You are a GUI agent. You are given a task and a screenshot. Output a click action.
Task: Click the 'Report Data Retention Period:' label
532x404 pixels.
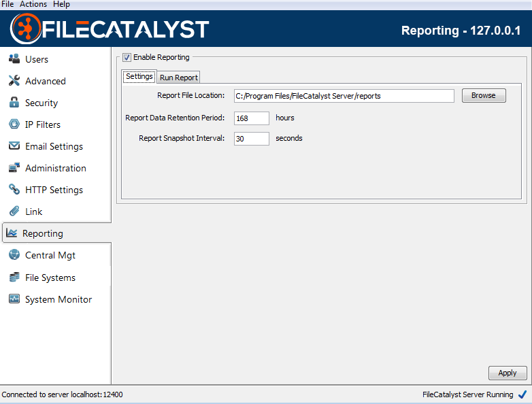point(175,118)
